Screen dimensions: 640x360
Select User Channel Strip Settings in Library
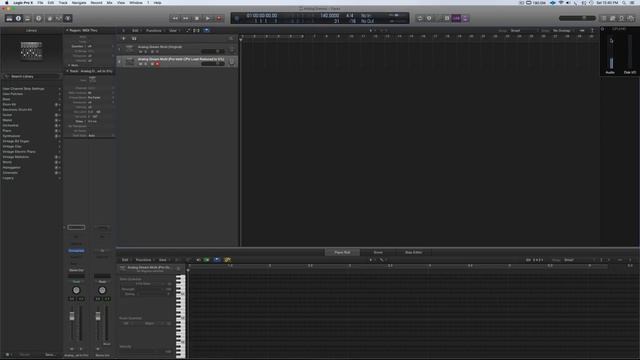(x=31, y=89)
